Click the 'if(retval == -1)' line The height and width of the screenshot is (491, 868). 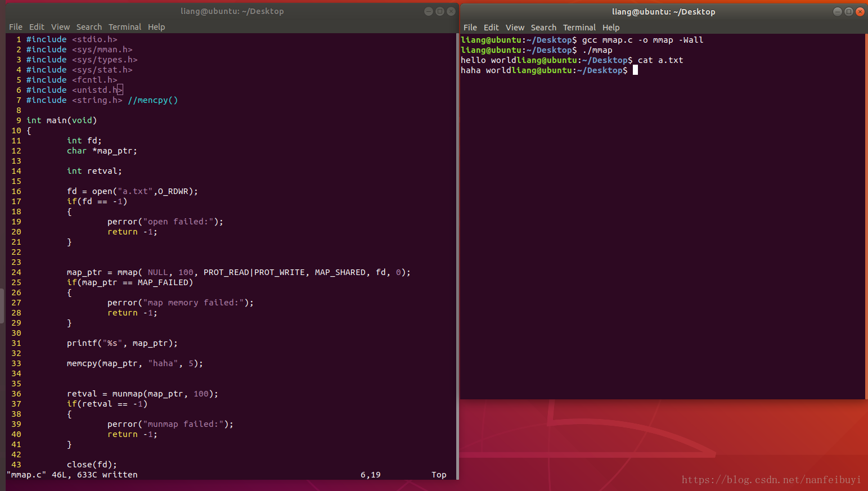click(x=107, y=404)
